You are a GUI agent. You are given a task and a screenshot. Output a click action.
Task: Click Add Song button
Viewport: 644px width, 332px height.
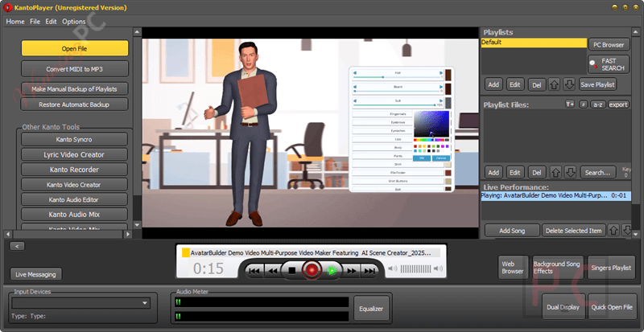point(512,230)
